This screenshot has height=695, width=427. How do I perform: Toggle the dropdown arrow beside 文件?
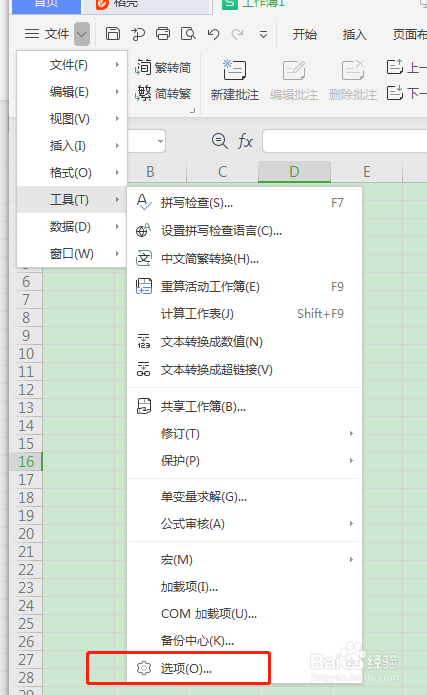tap(82, 34)
